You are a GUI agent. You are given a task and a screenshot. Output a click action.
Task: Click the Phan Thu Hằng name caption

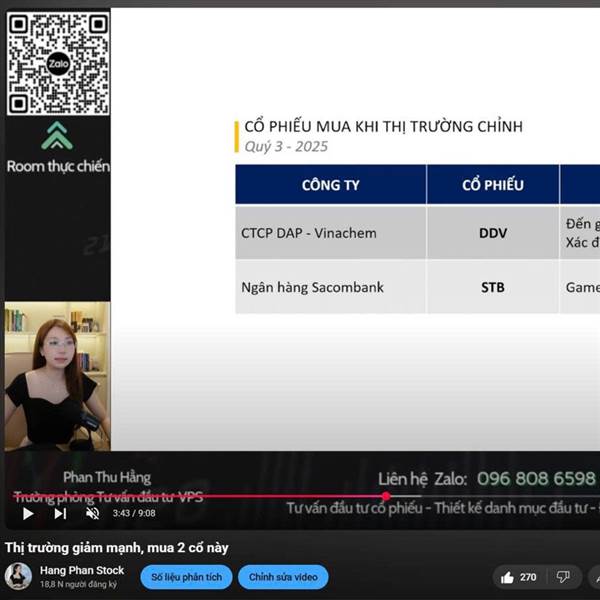[x=107, y=477]
